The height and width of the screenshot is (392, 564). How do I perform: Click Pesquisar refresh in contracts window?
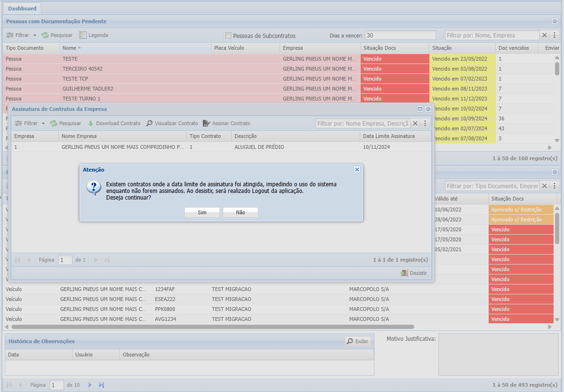pos(65,123)
